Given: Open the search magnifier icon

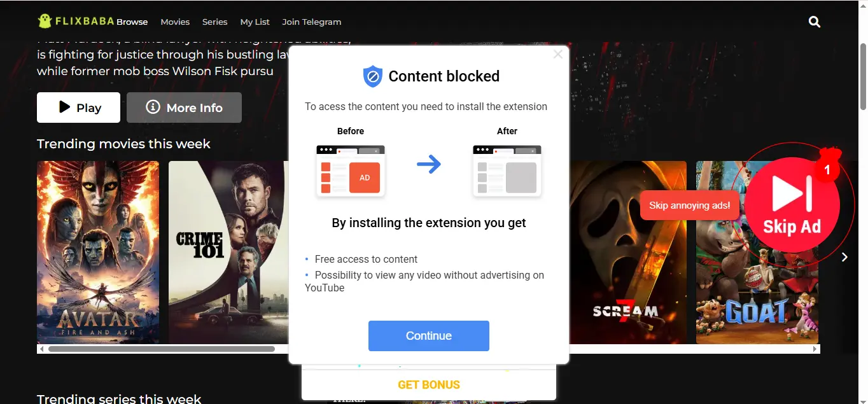Looking at the screenshot, I should click(x=814, y=22).
